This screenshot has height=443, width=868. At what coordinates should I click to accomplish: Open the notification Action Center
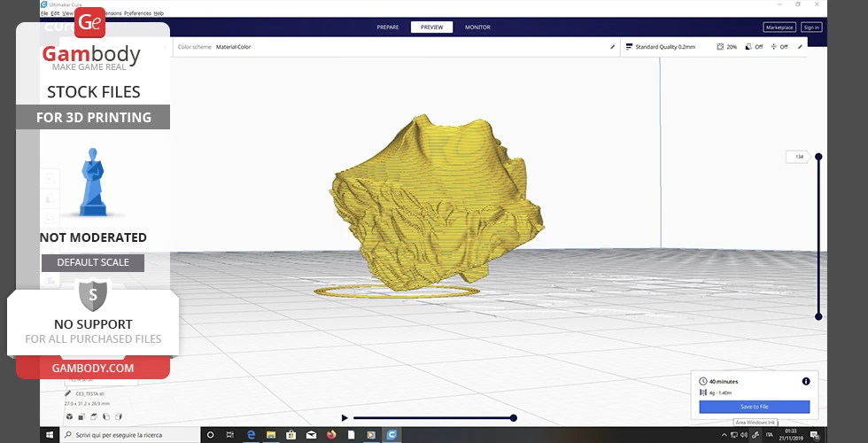815,435
